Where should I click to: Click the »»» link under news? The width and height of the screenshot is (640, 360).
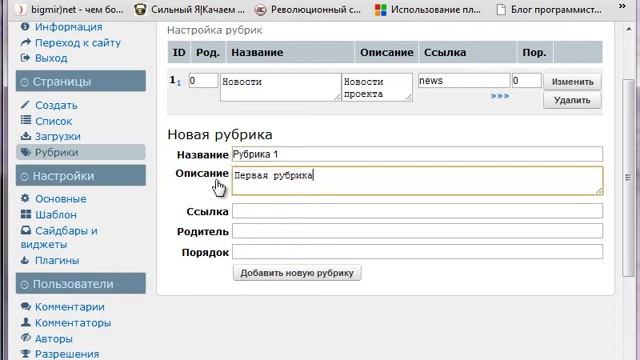[x=500, y=96]
